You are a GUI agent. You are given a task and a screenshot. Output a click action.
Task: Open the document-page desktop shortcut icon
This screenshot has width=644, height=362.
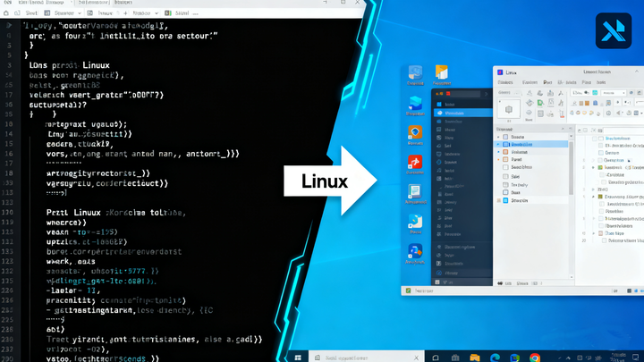(x=415, y=191)
